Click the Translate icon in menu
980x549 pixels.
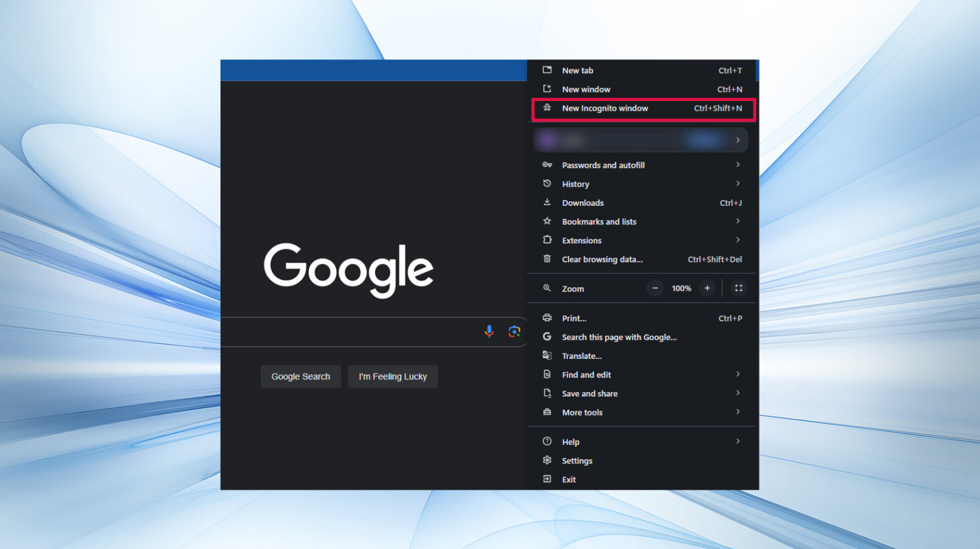click(x=547, y=356)
